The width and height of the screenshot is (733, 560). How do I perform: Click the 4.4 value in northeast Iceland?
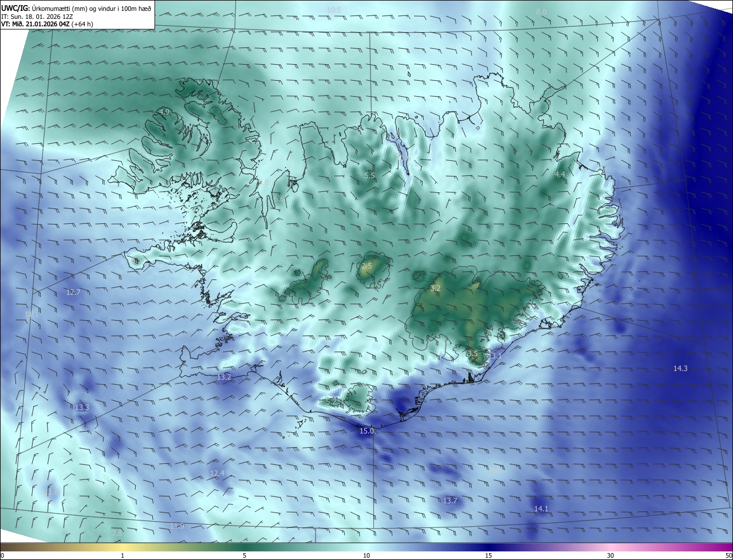tap(560, 174)
